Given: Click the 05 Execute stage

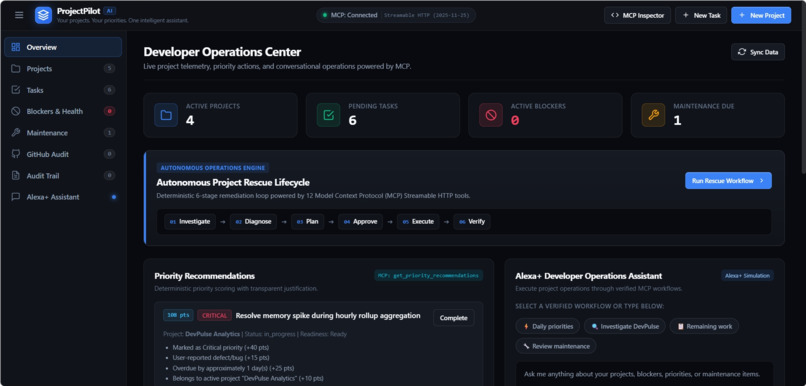Looking at the screenshot, I should tap(418, 222).
